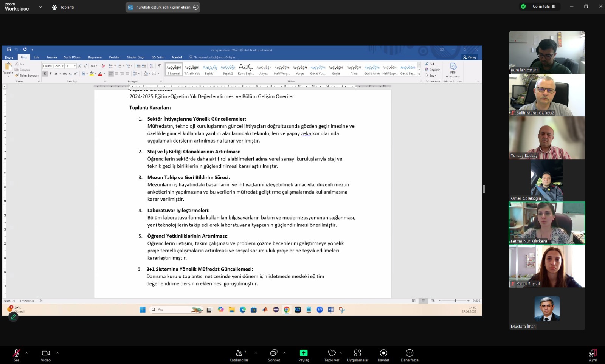Click the File Explorer icon in shared taskbar

pyautogui.click(x=231, y=310)
